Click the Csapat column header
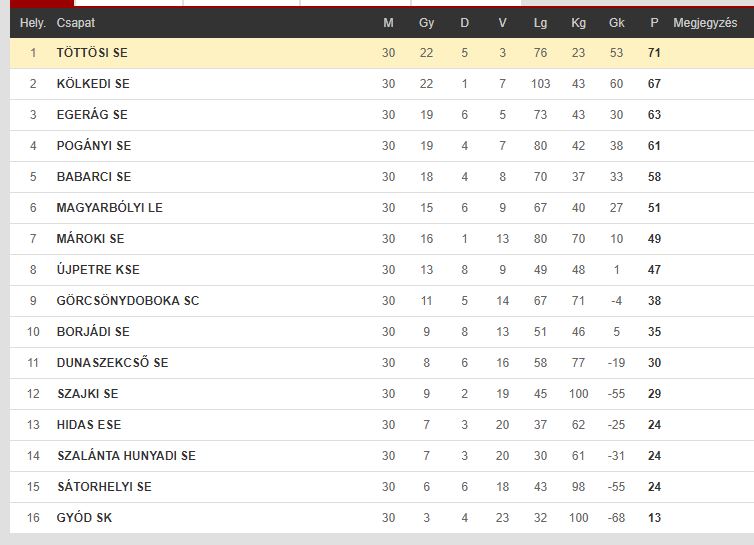Screen dimensions: 754x545 (x=75, y=23)
